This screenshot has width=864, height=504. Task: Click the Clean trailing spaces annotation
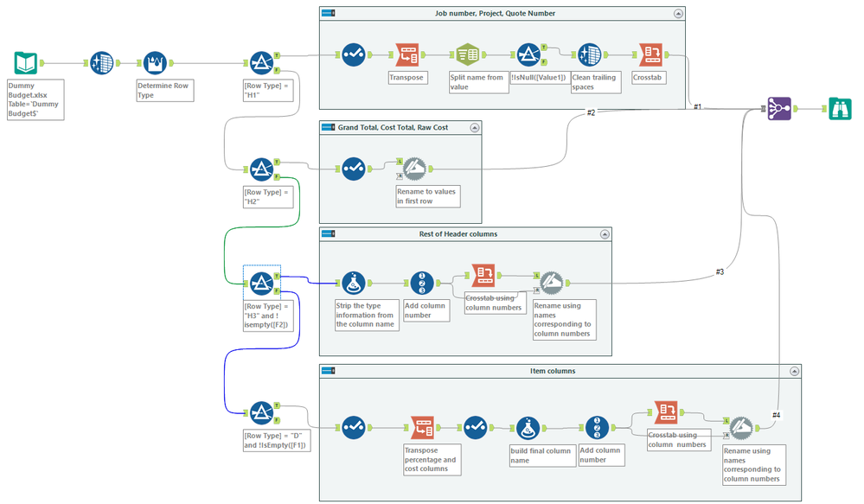click(596, 82)
